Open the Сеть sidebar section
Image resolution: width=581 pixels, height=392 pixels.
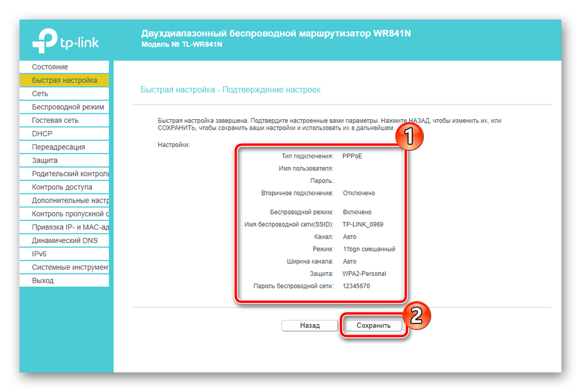tap(40, 94)
